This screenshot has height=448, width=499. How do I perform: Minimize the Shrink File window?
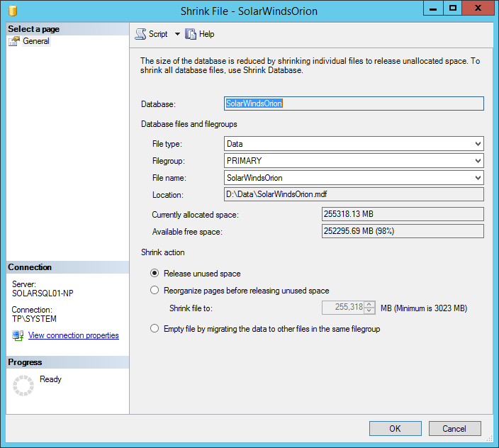pyautogui.click(x=433, y=9)
